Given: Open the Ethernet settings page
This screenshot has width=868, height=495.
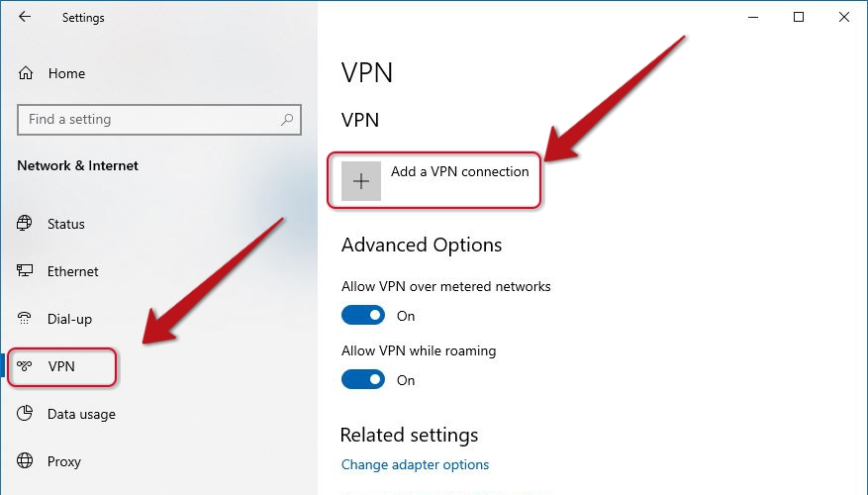Looking at the screenshot, I should (x=72, y=271).
